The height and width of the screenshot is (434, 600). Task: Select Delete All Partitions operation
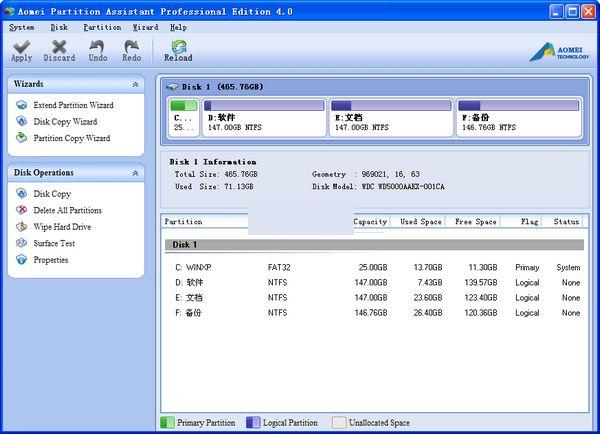click(x=67, y=210)
